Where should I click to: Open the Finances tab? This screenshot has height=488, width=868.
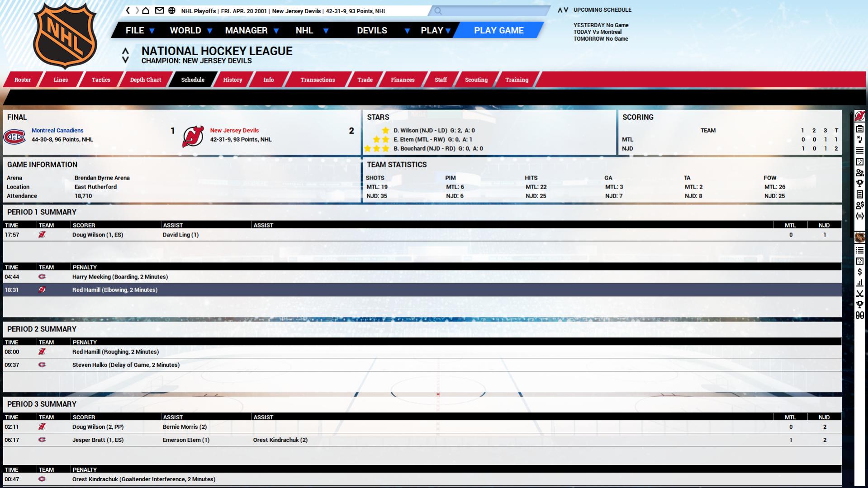tap(403, 80)
